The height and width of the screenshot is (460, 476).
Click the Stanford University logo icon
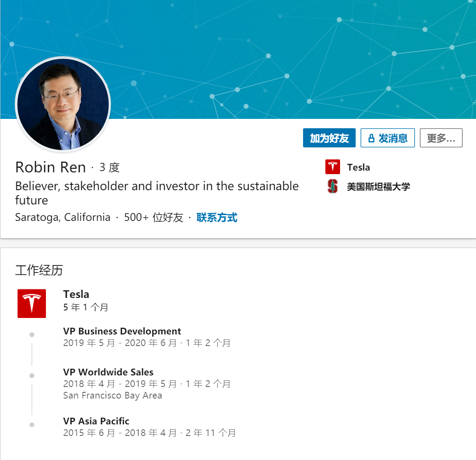tap(332, 186)
